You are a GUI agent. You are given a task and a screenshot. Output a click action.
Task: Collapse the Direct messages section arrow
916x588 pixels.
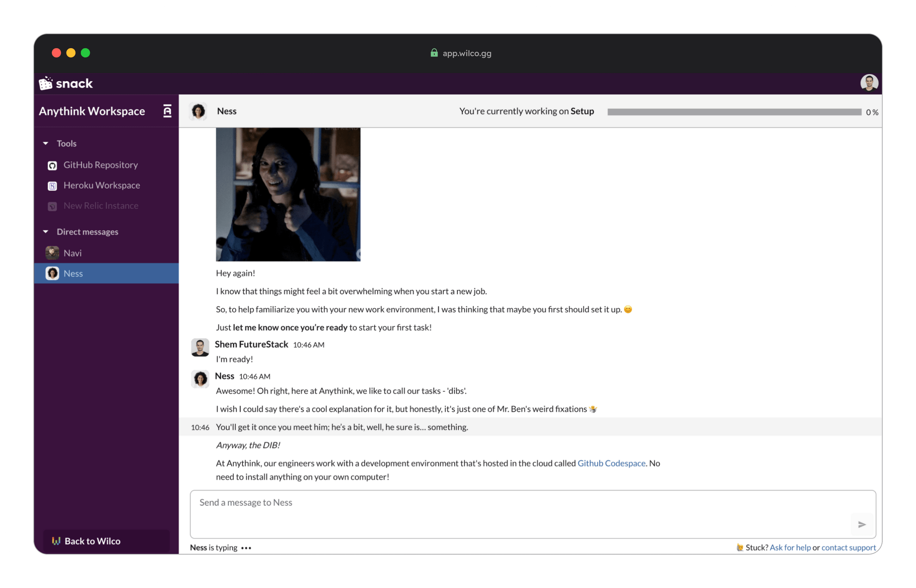[x=45, y=232]
